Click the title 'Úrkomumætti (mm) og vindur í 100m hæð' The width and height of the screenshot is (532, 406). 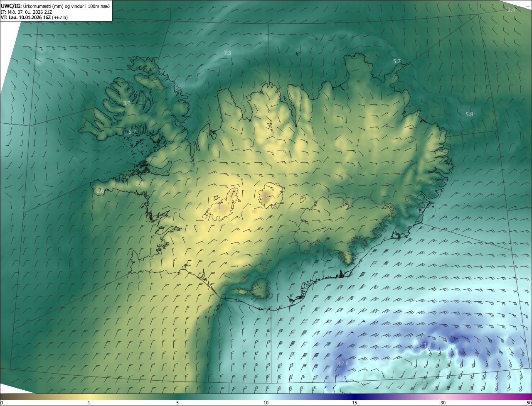click(x=66, y=6)
